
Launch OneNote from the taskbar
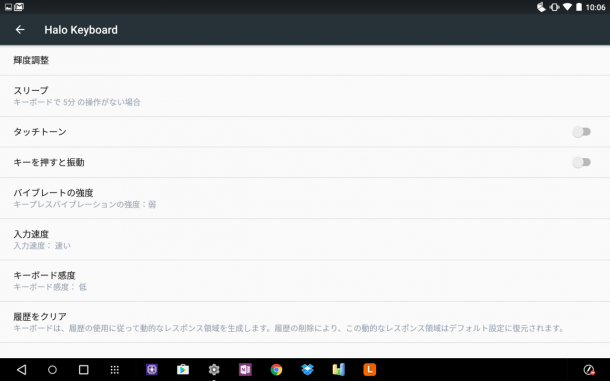[245, 369]
